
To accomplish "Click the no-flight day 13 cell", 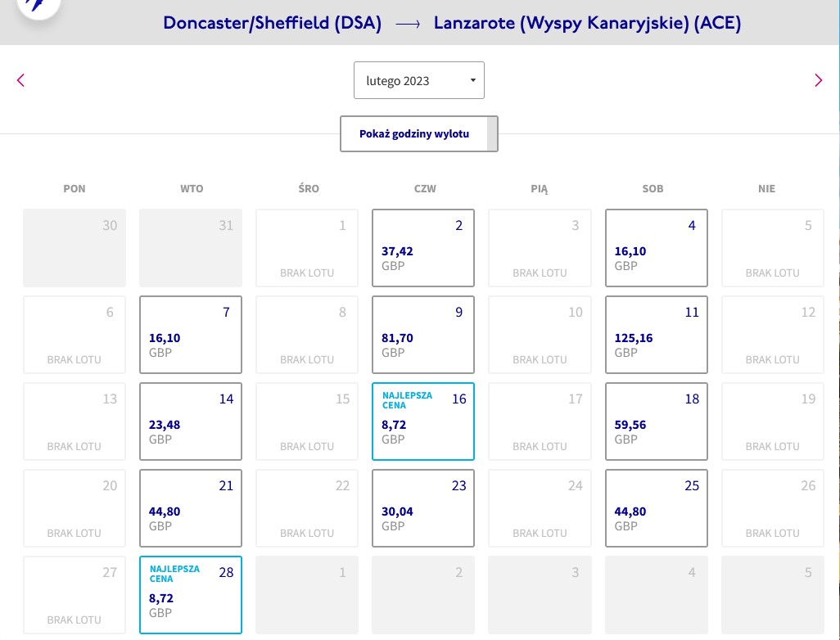I will pyautogui.click(x=75, y=421).
